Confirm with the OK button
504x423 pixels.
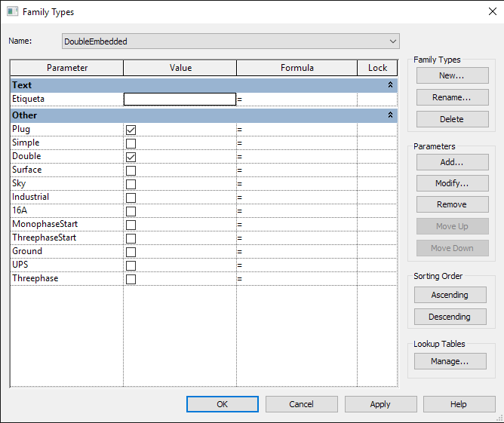click(223, 404)
